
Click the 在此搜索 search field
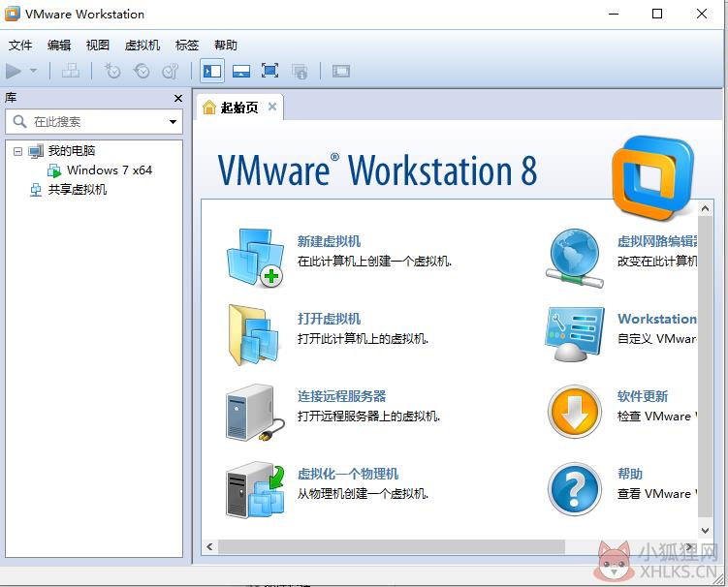click(94, 122)
